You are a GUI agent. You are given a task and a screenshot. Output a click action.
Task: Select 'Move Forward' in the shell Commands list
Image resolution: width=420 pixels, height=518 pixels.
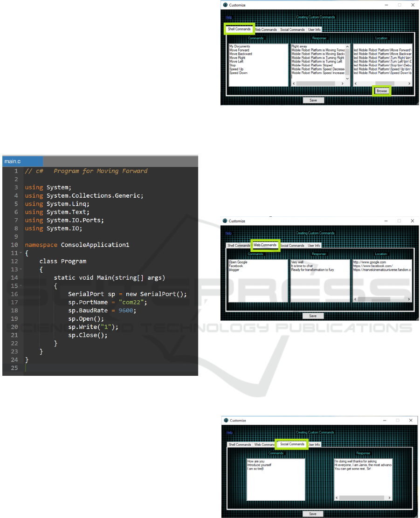(x=239, y=50)
